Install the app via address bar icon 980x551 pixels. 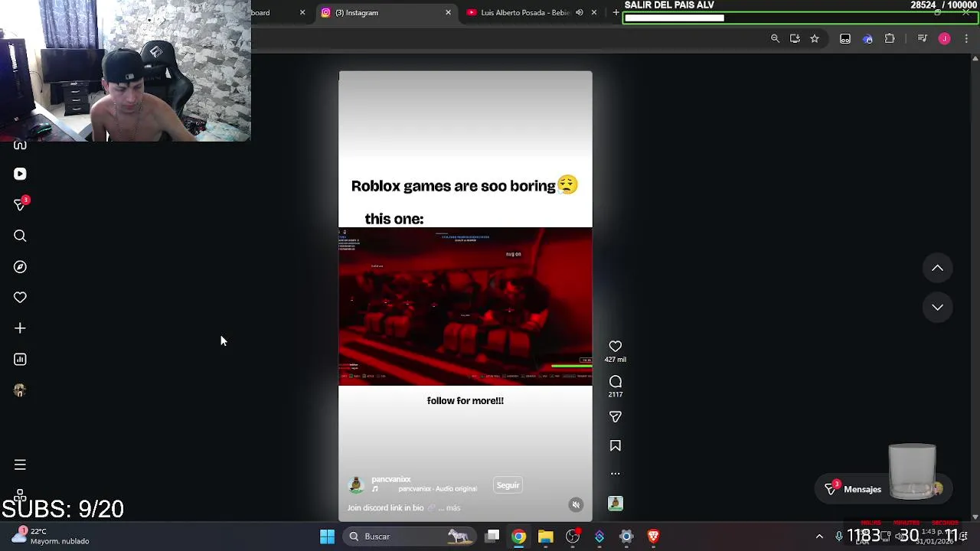coord(795,38)
